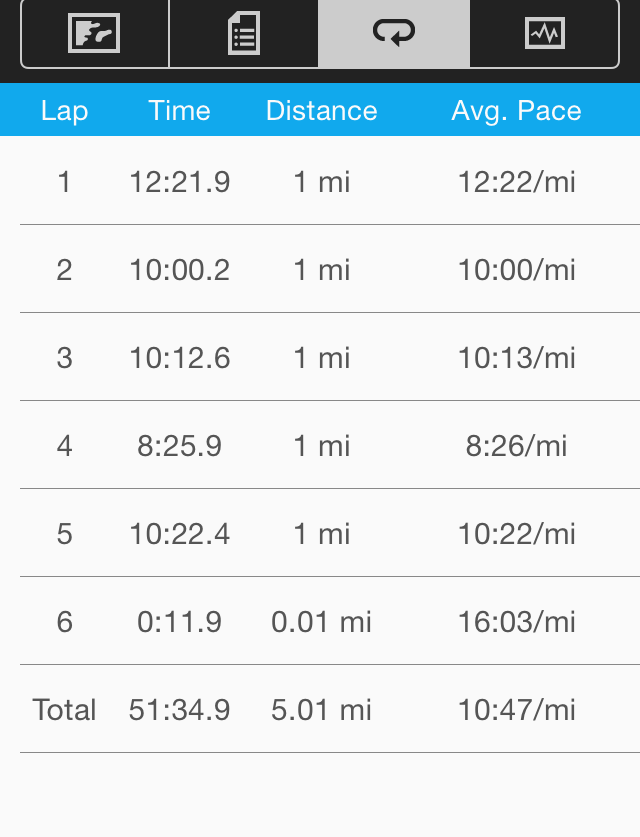Select the laps loop icon tab
Viewport: 640px width, 837px height.
point(394,34)
